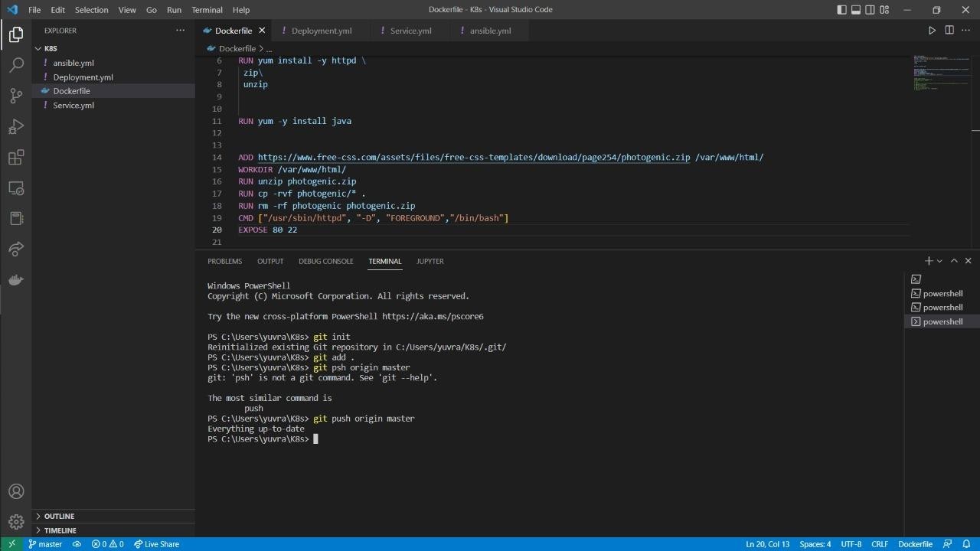Select language mode Dockerfile in status bar
980x551 pixels.
click(915, 544)
